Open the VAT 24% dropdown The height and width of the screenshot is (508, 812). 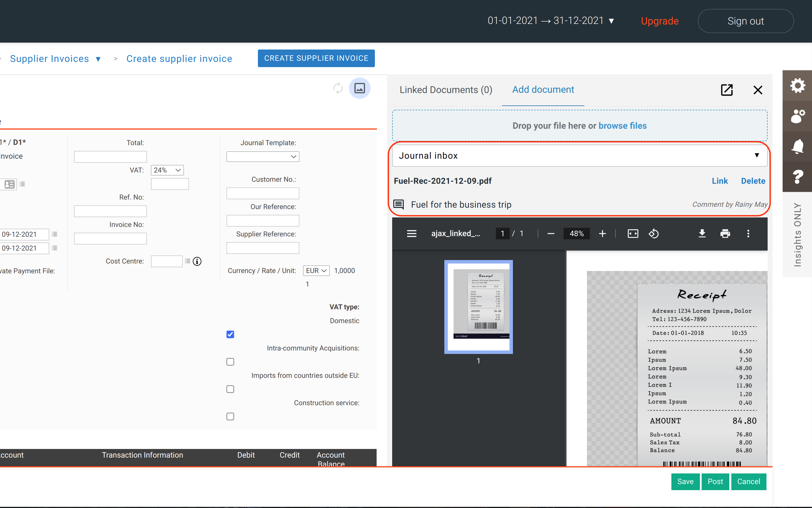167,170
